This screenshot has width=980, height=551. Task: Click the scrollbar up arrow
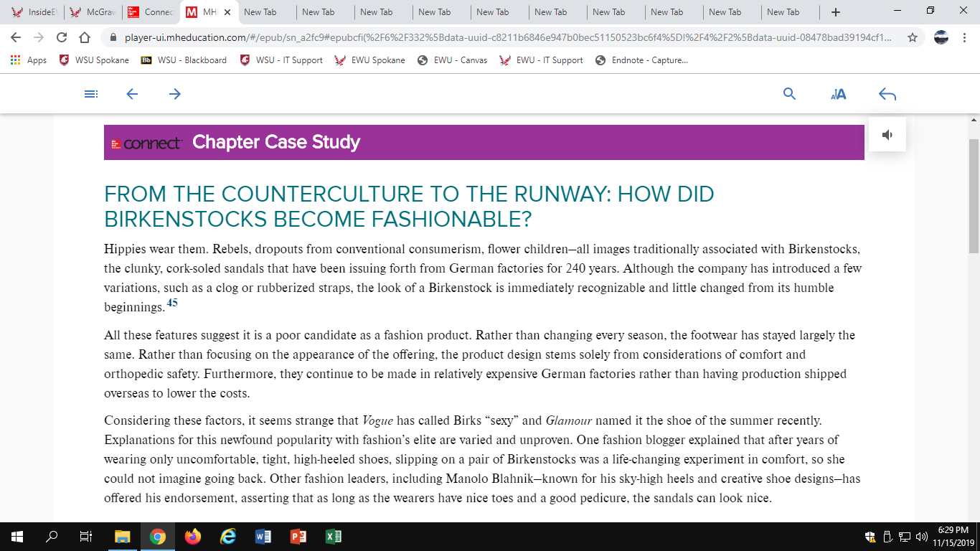(x=974, y=120)
